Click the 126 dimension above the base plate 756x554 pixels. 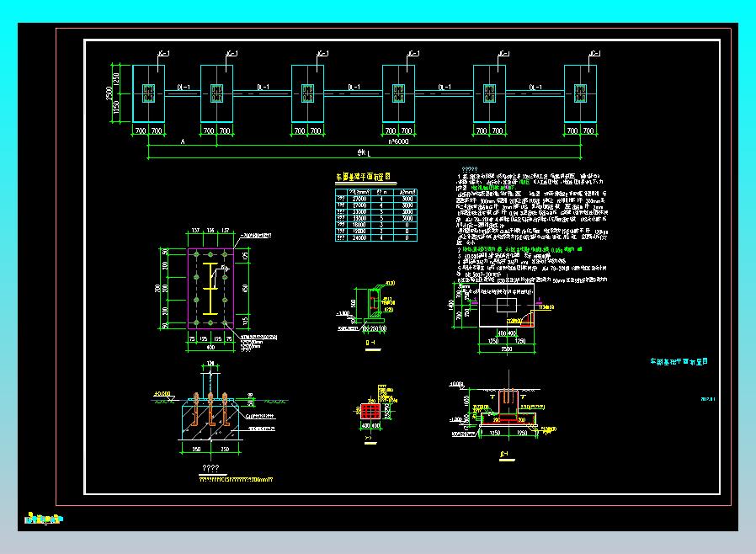(210, 231)
